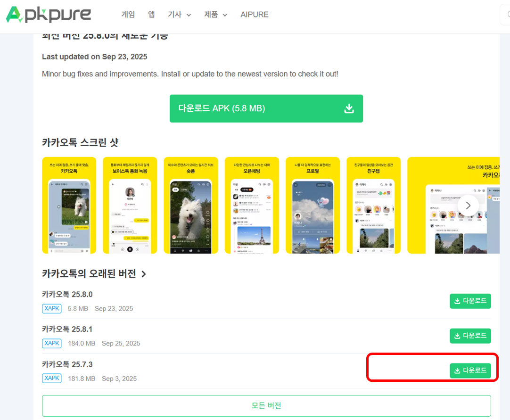Click the search box at top right

[505, 15]
